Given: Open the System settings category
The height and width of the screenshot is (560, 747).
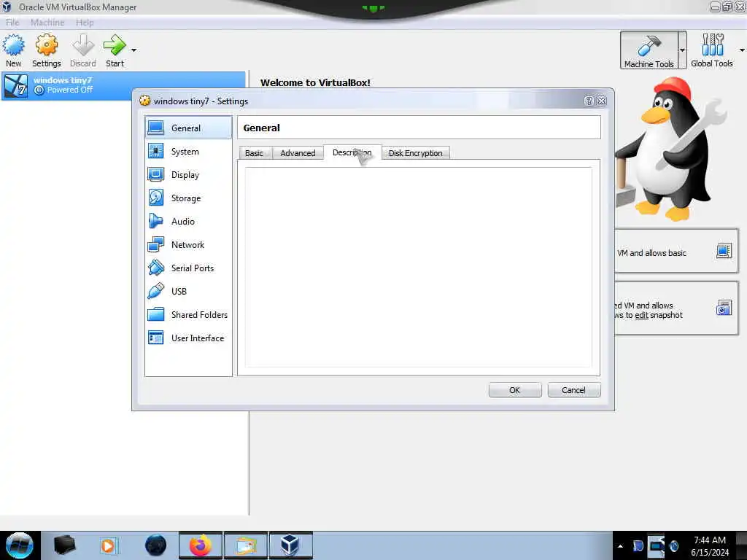Looking at the screenshot, I should [x=189, y=152].
